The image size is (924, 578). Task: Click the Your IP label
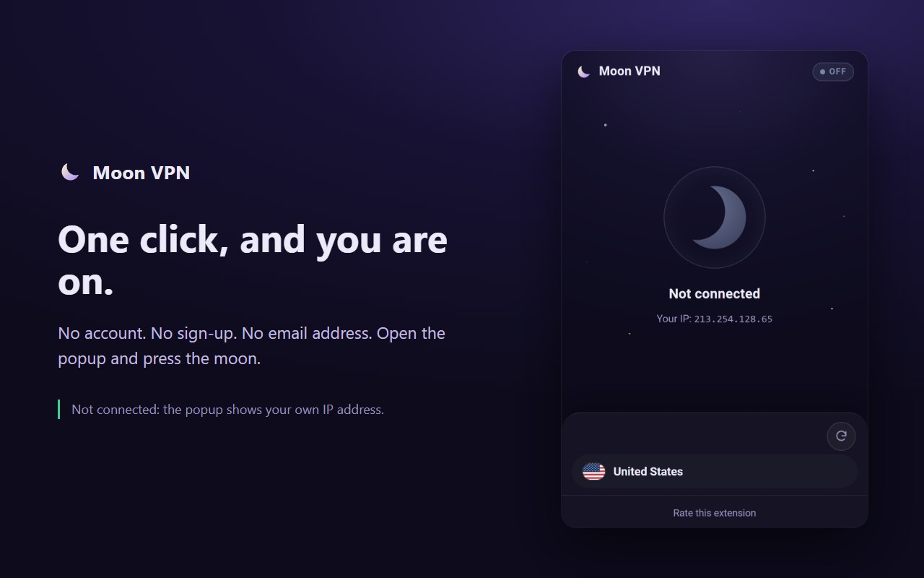(674, 319)
